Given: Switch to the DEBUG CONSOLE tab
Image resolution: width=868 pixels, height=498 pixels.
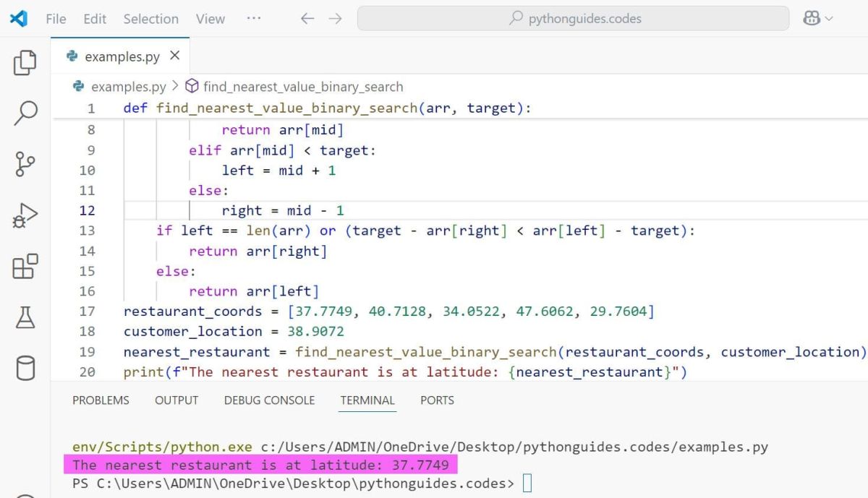Looking at the screenshot, I should pyautogui.click(x=269, y=400).
